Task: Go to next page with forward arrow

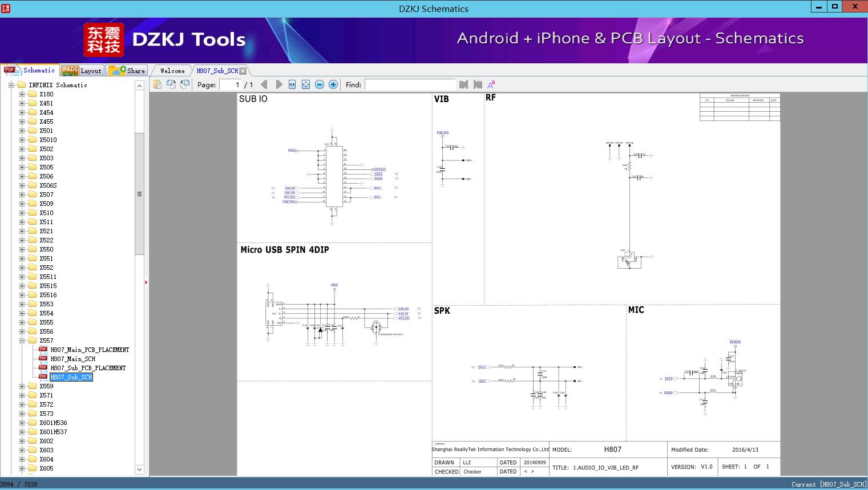Action: pos(278,84)
